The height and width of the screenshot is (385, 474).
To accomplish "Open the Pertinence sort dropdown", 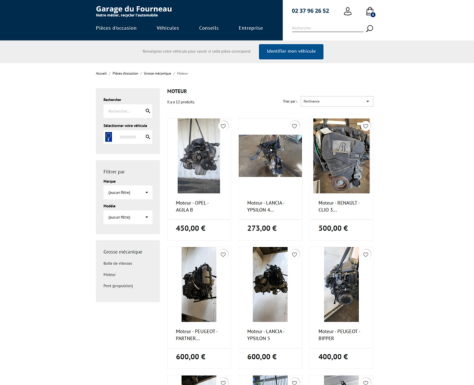I will [337, 101].
